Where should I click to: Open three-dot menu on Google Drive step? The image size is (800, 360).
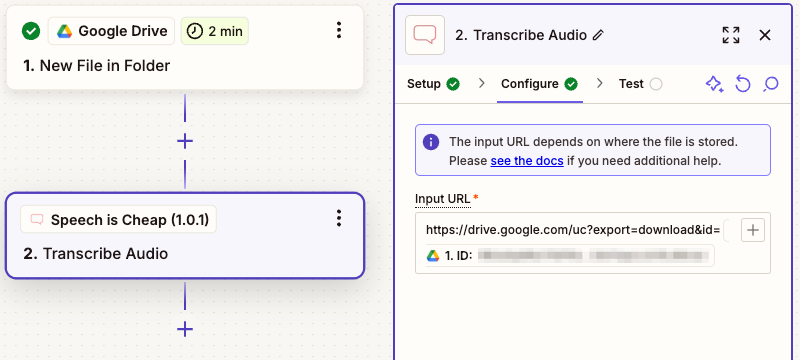[x=339, y=31]
